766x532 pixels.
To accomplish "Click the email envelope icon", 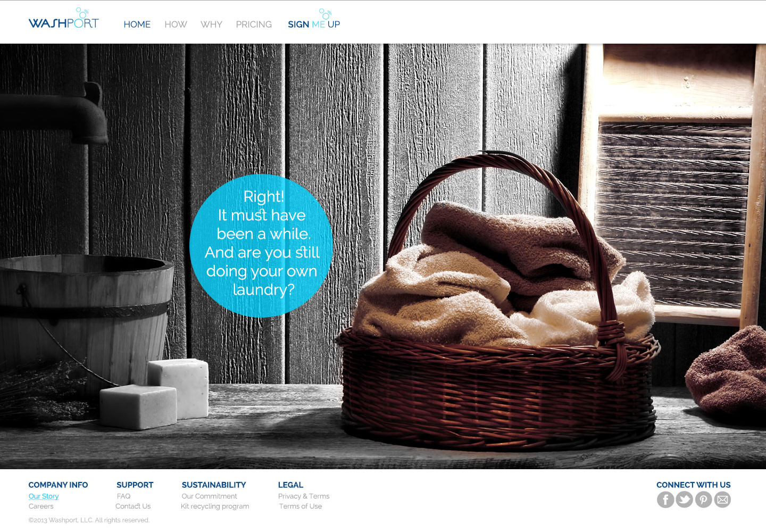I will [x=722, y=500].
